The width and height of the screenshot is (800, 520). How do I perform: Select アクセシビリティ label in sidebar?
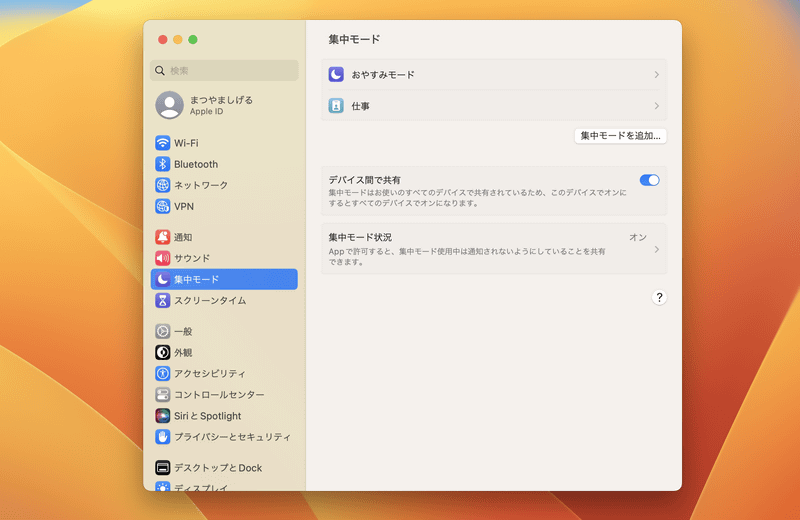coord(210,374)
